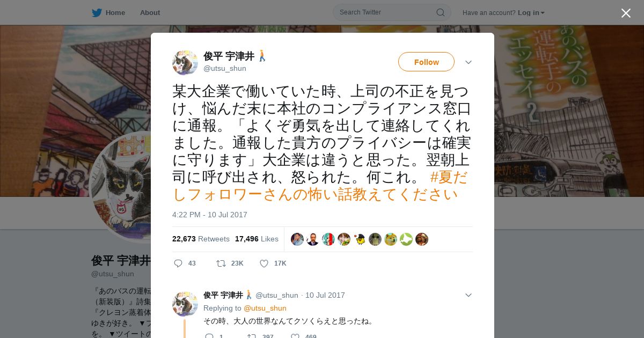Screen dimensions: 644x338
Task: Click the reply icon with 43 replies
Action: (x=178, y=263)
